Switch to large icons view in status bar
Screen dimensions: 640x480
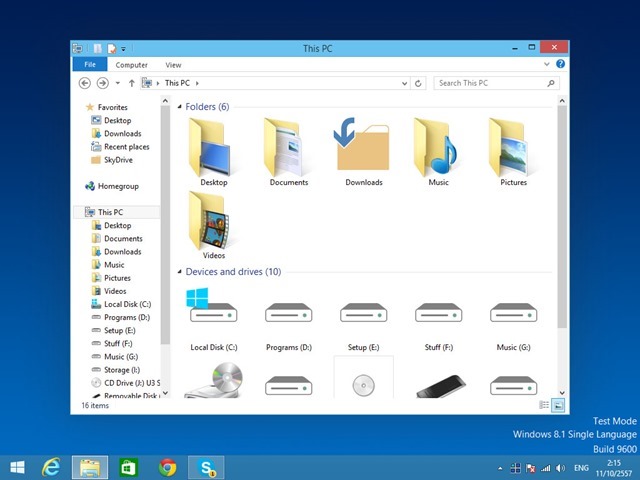(x=558, y=405)
